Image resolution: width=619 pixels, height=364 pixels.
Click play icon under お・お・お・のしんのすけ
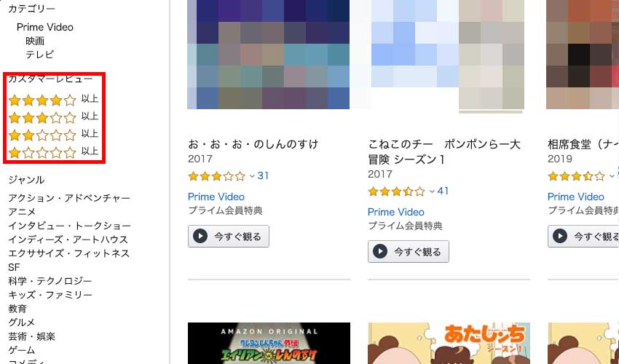pyautogui.click(x=200, y=237)
